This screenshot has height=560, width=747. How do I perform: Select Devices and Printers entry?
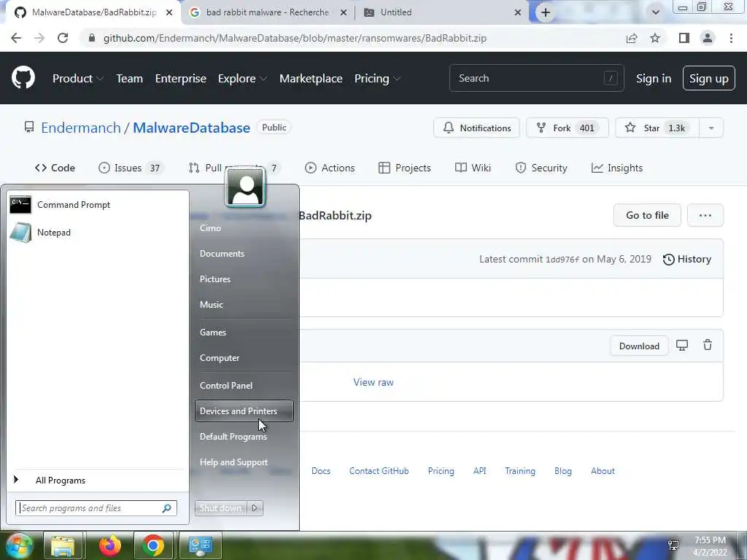point(244,411)
